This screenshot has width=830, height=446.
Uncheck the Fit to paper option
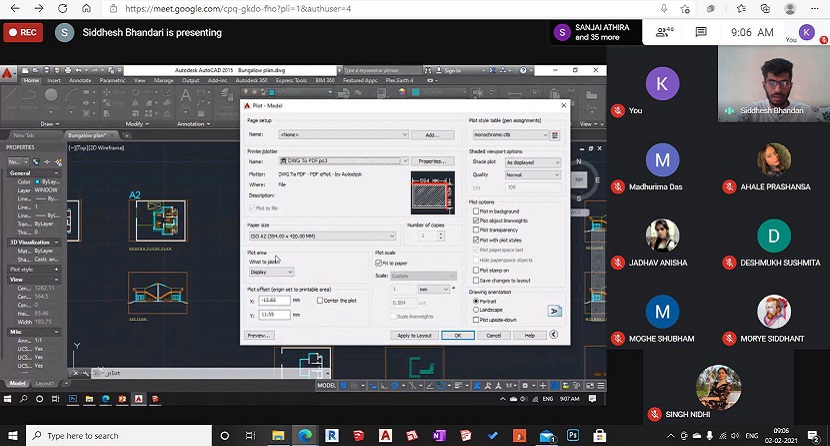click(x=378, y=263)
